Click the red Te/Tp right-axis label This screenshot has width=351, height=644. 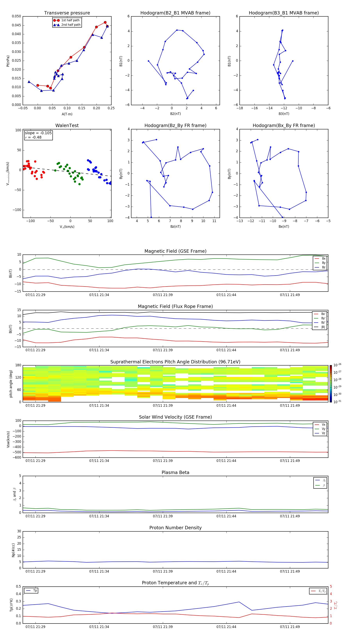point(336,605)
